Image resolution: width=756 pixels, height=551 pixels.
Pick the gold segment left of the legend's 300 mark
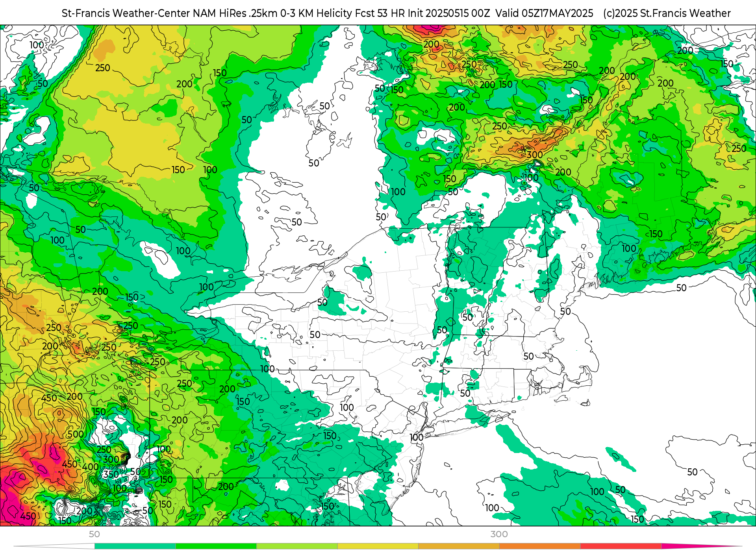click(x=459, y=546)
